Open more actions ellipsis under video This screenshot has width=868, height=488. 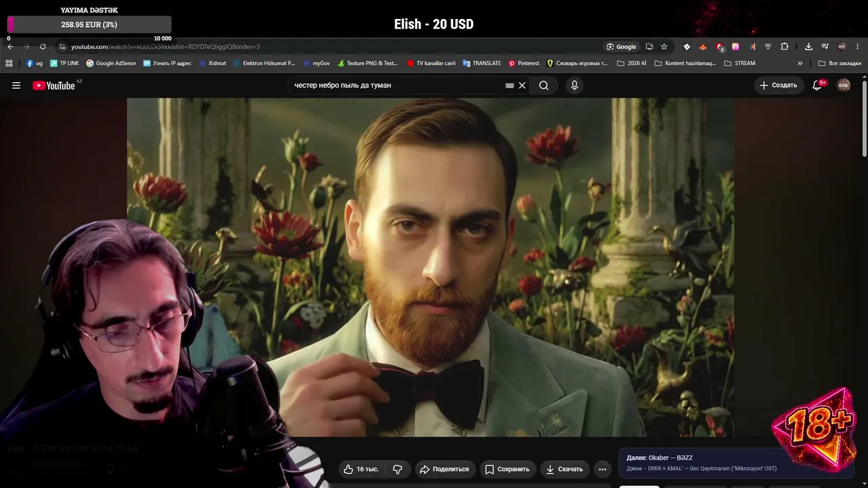[602, 469]
